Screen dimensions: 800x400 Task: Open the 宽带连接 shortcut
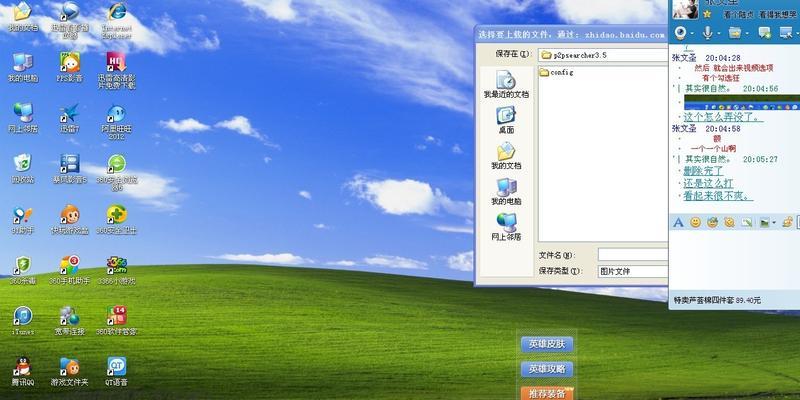click(x=69, y=320)
